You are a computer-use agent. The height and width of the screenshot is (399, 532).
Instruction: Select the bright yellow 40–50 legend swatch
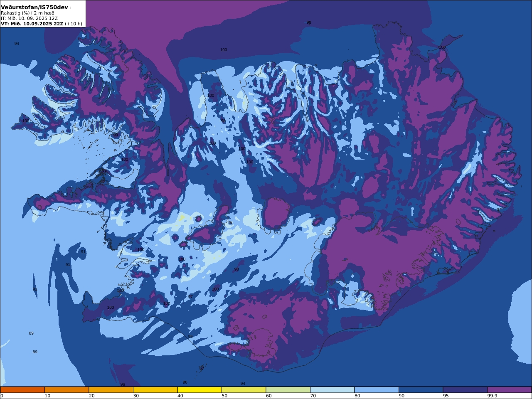click(199, 390)
